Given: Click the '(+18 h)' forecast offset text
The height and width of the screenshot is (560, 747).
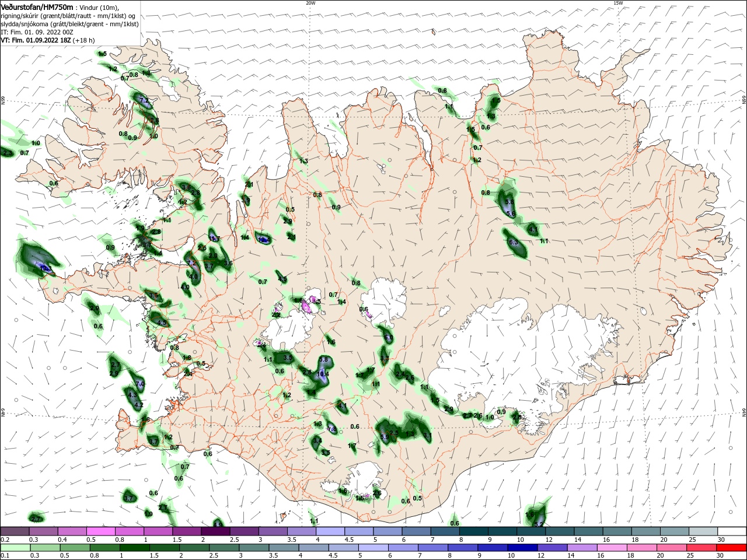Looking at the screenshot, I should (84, 40).
